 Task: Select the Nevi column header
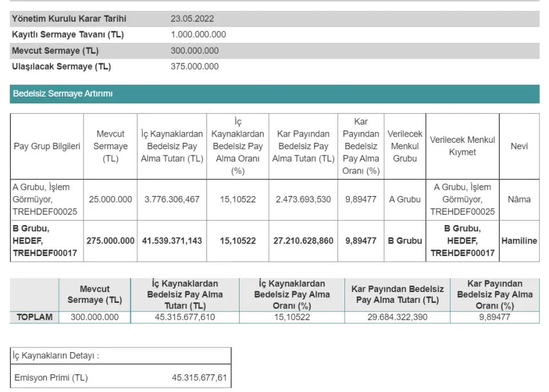519,146
